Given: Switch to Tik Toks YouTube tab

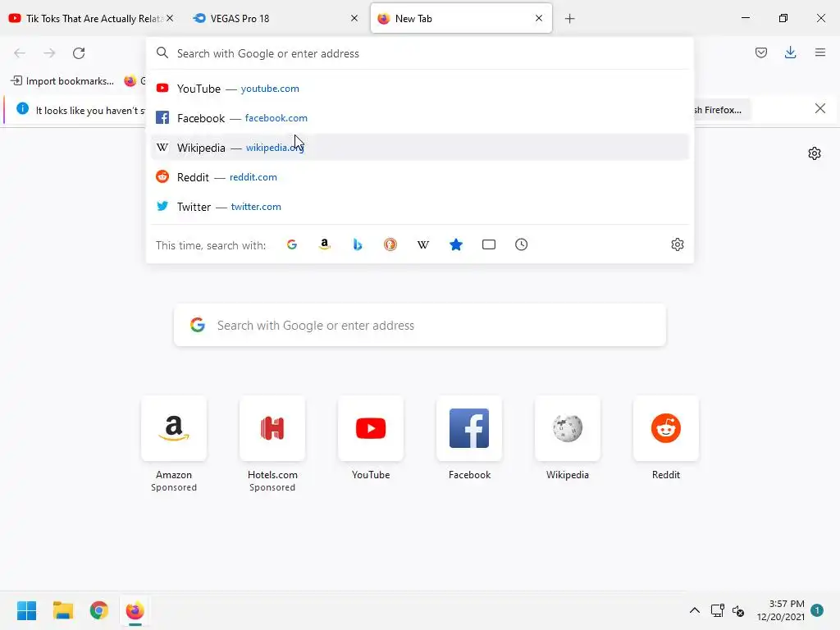Looking at the screenshot, I should point(91,19).
